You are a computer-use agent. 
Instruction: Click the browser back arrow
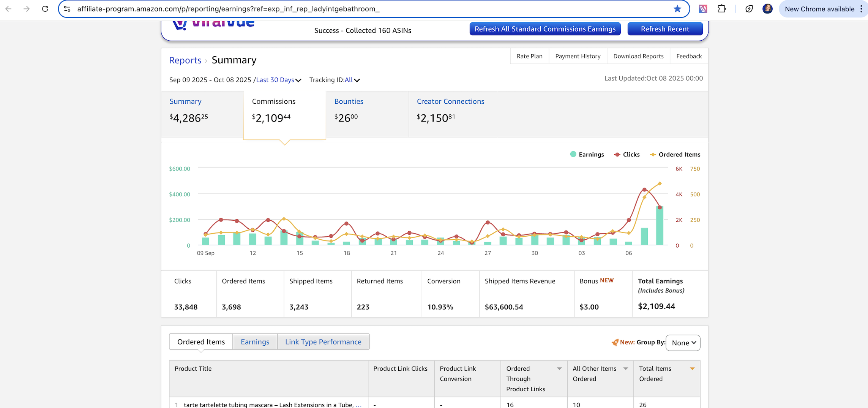tap(8, 9)
